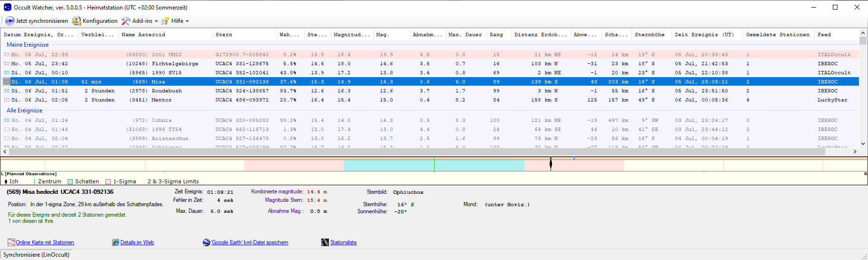Click the Occult Watcher title bar app icon
The width and height of the screenshot is (868, 260).
pos(8,7)
